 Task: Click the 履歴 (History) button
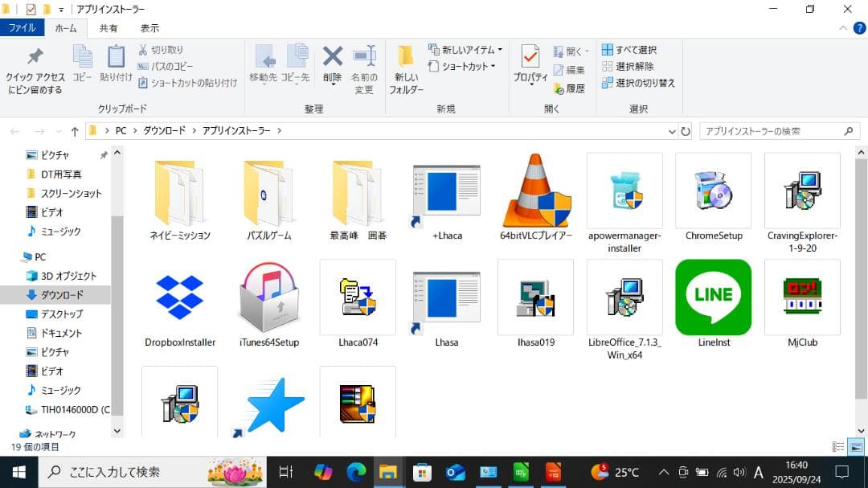[569, 88]
